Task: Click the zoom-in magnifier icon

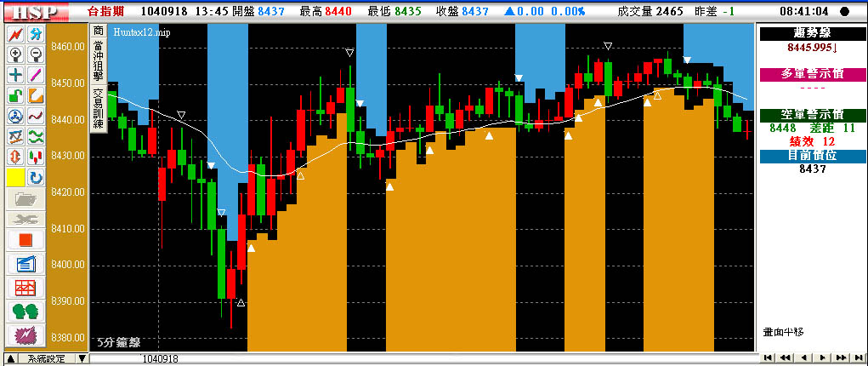Action: coord(17,54)
